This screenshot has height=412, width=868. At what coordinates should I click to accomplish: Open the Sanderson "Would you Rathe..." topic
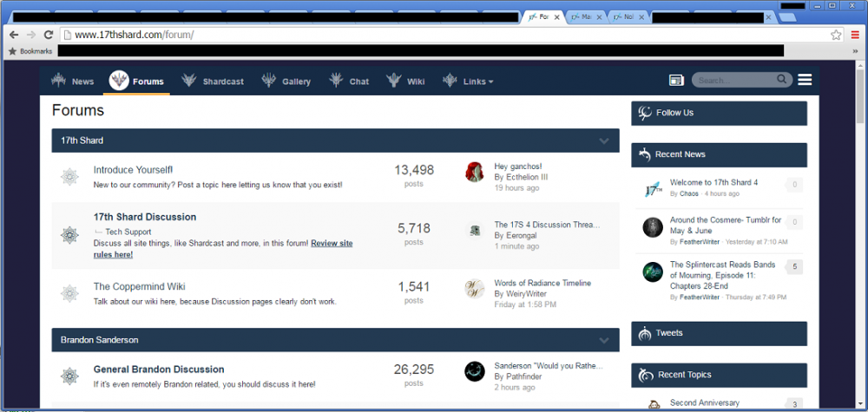click(x=549, y=366)
